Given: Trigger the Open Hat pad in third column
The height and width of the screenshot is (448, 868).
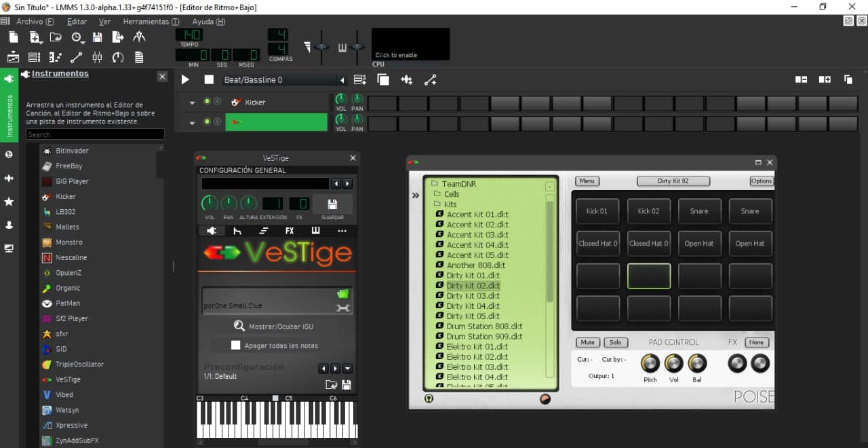Looking at the screenshot, I should tap(698, 244).
